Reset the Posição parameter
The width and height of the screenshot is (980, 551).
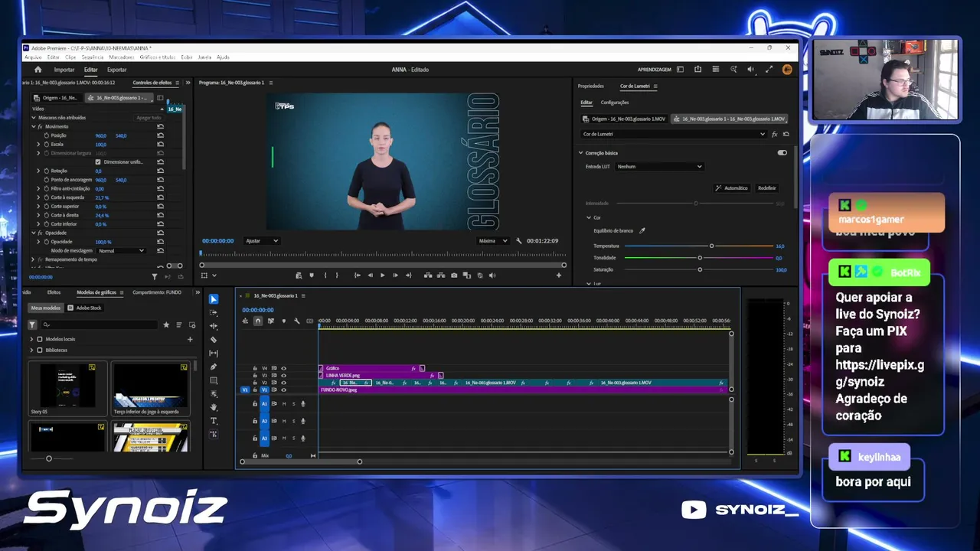click(x=160, y=135)
